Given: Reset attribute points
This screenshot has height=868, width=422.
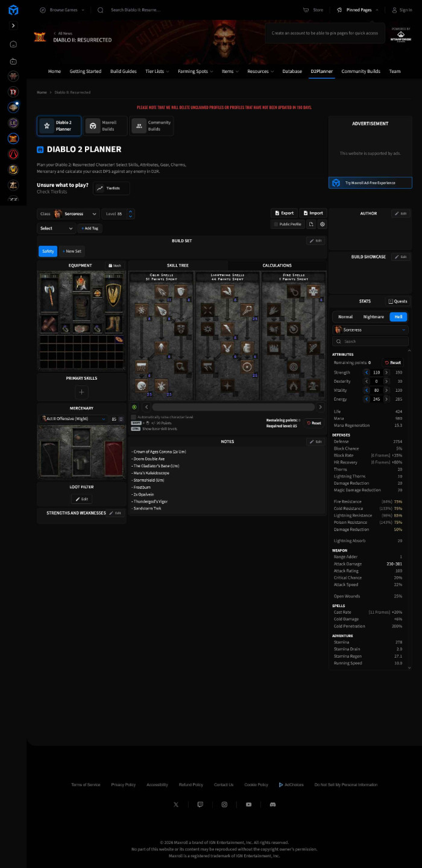Looking at the screenshot, I should (393, 363).
